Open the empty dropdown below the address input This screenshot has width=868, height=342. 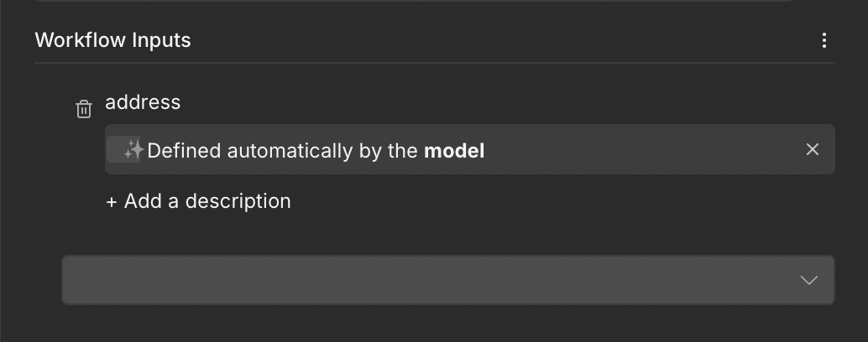pyautogui.click(x=447, y=280)
